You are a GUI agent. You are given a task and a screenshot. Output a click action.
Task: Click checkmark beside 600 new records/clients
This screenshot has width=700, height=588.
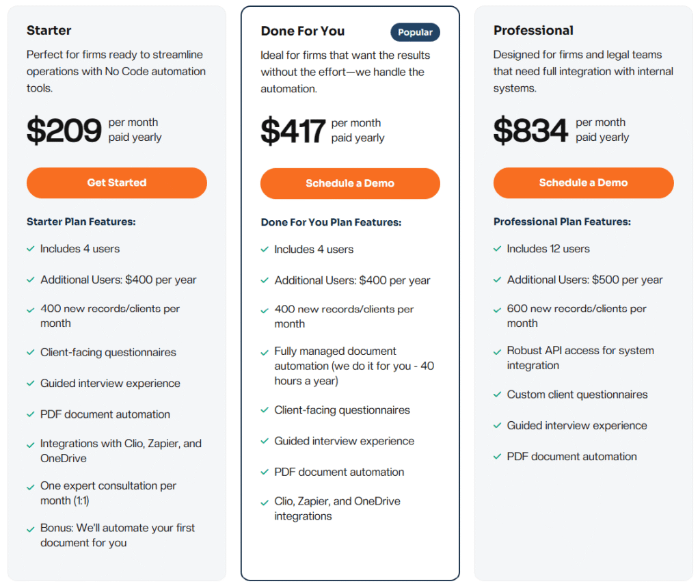tap(498, 310)
